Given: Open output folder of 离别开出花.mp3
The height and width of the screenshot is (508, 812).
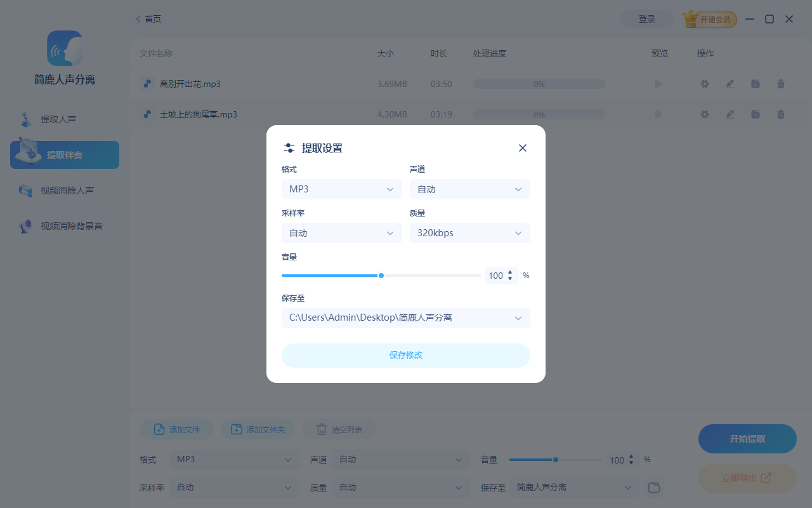Looking at the screenshot, I should (x=755, y=83).
